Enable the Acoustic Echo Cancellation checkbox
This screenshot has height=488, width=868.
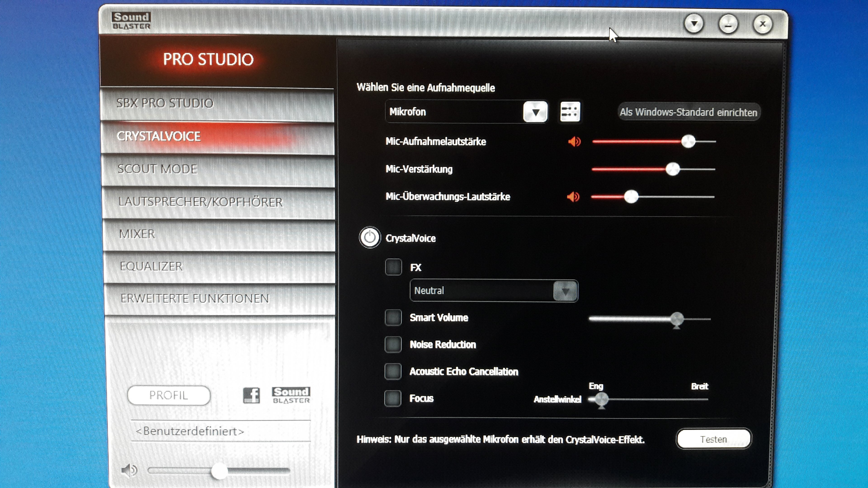393,371
